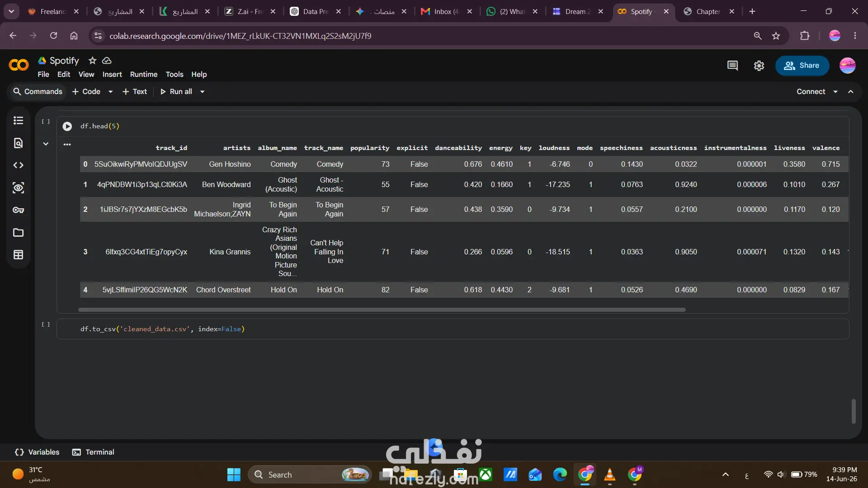868x488 pixels.
Task: Switch to the Data Pre browser tab
Action: click(x=316, y=12)
